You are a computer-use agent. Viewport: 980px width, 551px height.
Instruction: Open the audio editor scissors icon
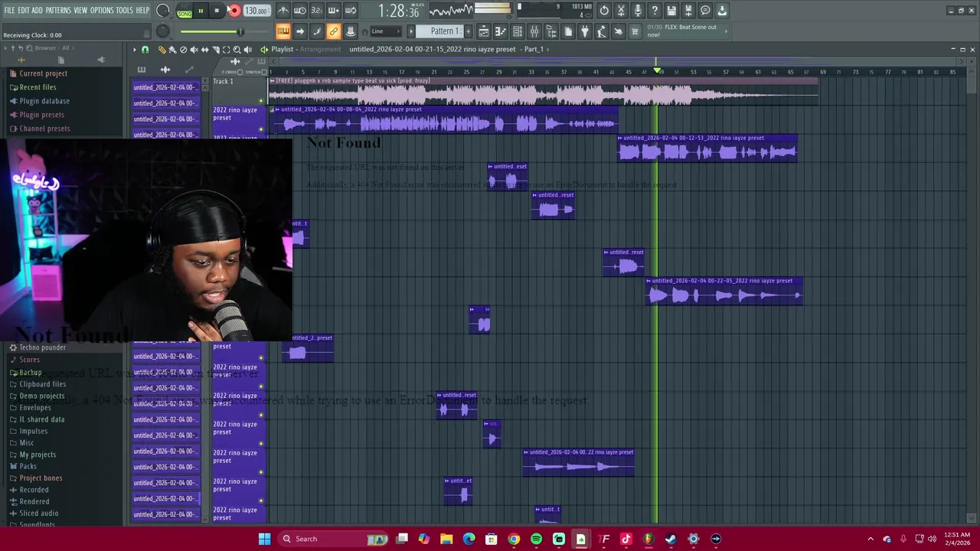[621, 11]
